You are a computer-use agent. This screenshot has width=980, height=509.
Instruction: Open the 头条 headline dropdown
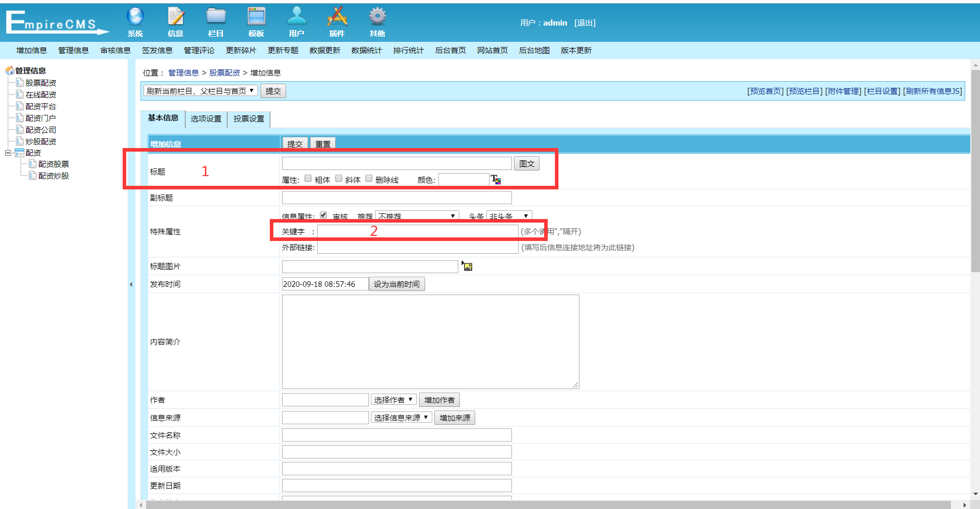[509, 216]
